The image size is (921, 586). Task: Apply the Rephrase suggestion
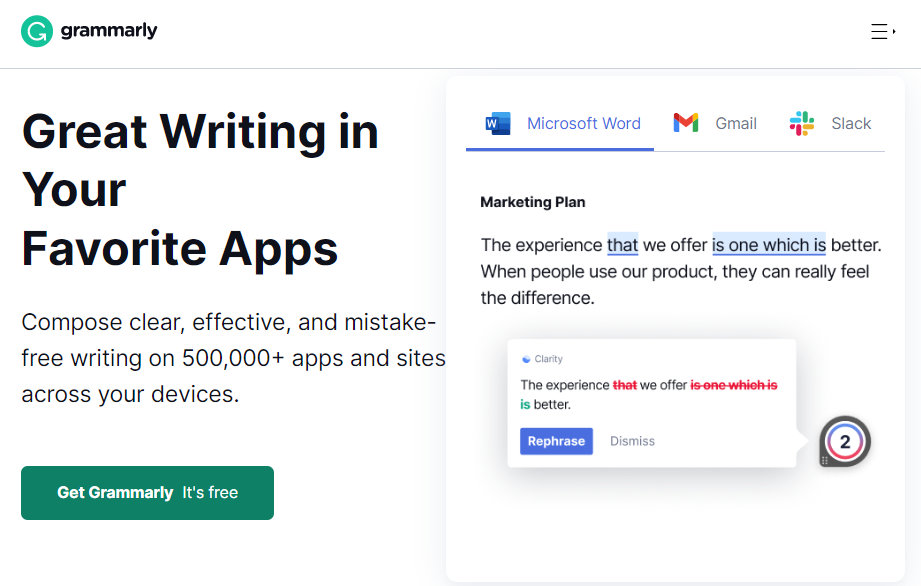point(556,441)
